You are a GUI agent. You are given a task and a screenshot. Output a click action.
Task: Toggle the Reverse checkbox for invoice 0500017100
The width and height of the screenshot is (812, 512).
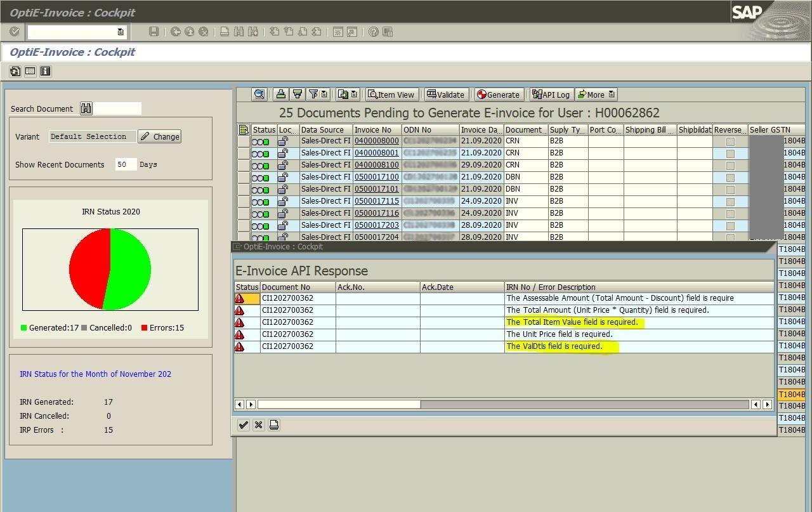[730, 178]
